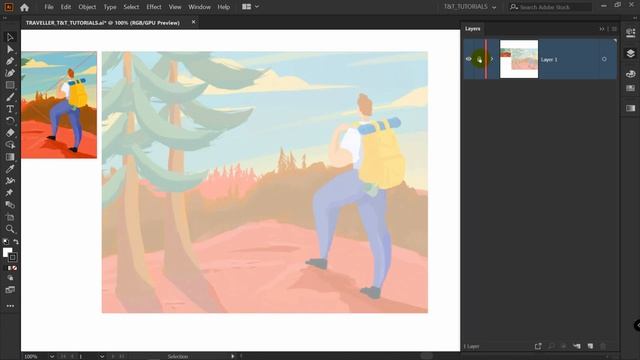
Task: Open Layers panel options menu
Action: coord(614,29)
